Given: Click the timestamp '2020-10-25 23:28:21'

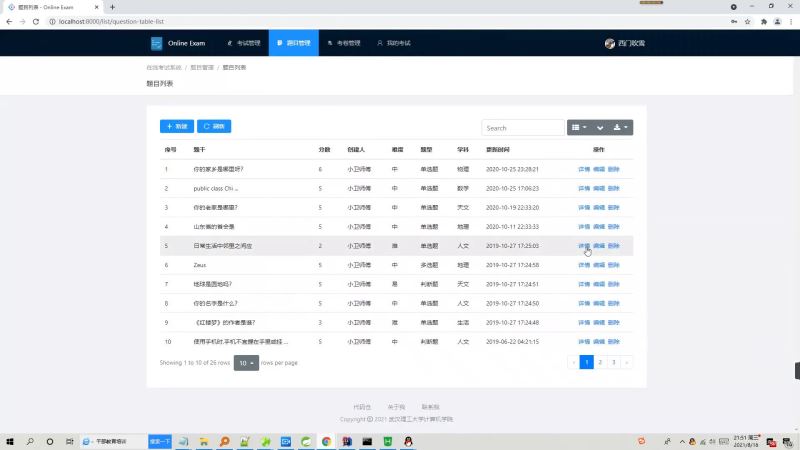Looking at the screenshot, I should pos(512,169).
